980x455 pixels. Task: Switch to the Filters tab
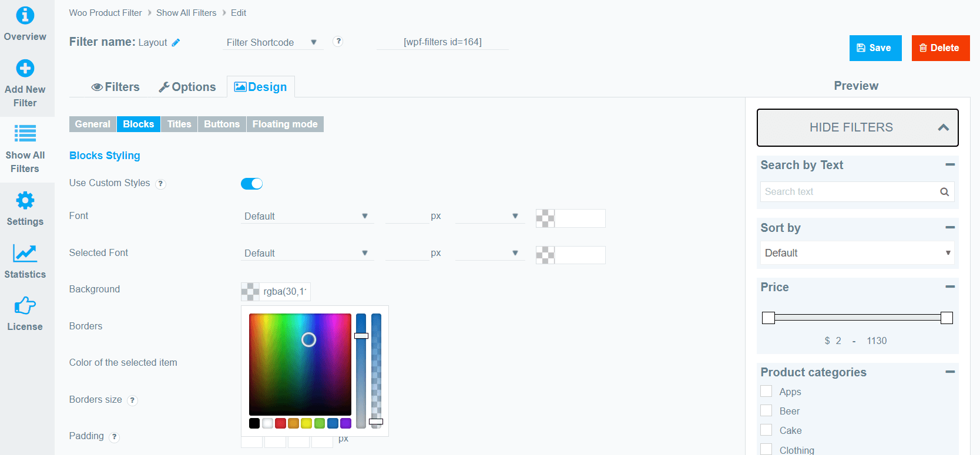click(115, 87)
